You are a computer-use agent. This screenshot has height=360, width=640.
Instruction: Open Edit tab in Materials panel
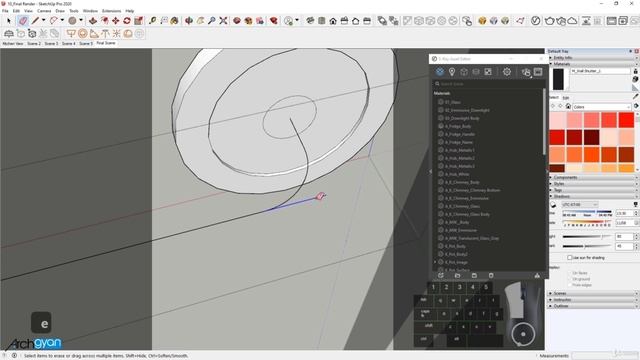pos(566,98)
